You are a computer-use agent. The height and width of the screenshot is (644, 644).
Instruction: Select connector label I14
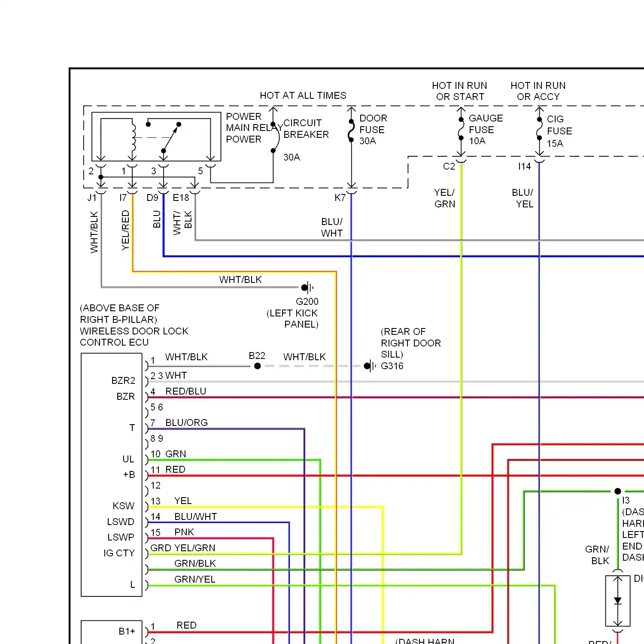(x=525, y=167)
